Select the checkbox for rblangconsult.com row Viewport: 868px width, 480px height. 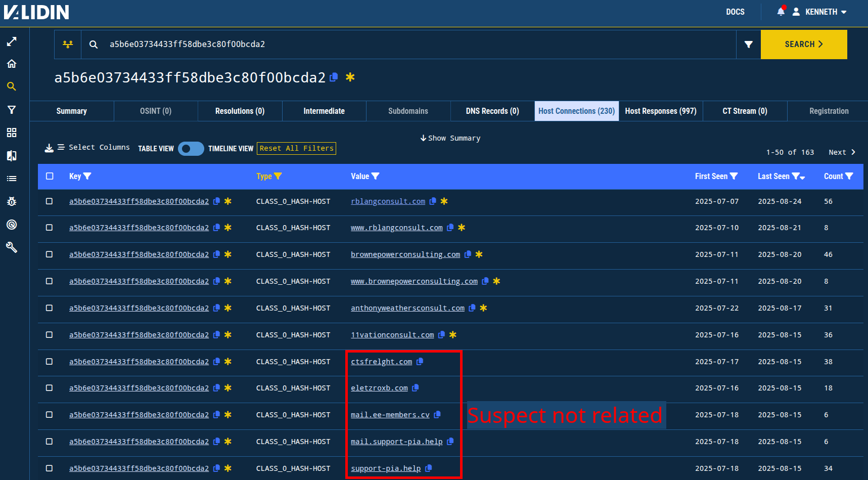[x=50, y=201]
